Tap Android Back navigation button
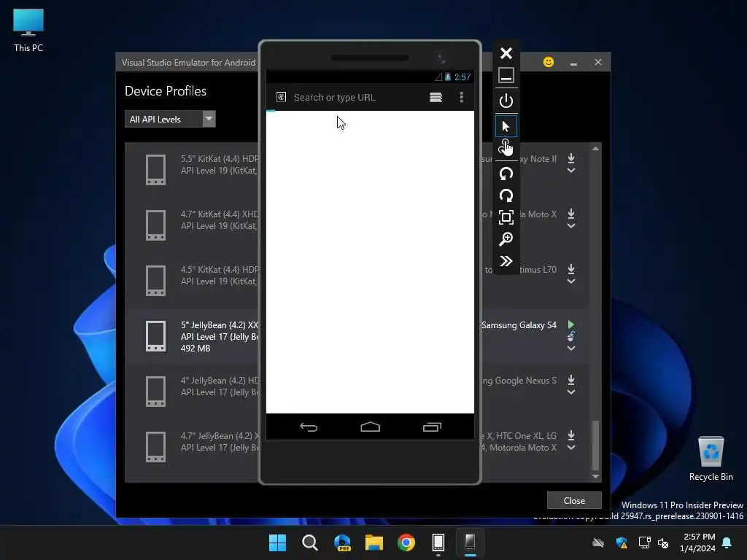The image size is (747, 560). click(309, 427)
